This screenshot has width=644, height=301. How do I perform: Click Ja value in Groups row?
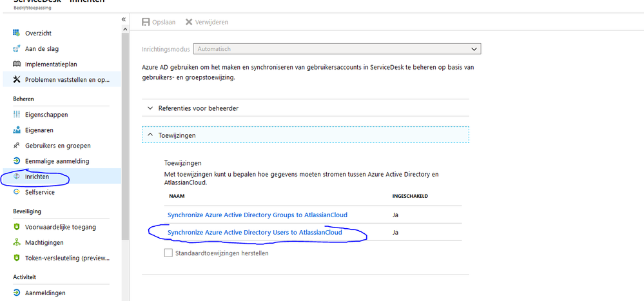[396, 215]
